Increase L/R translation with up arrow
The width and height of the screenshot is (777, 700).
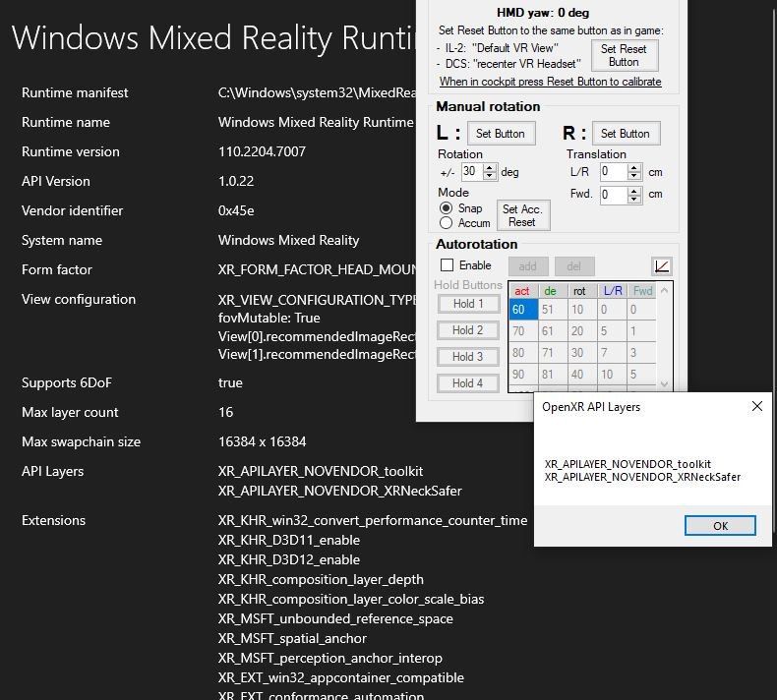click(634, 168)
